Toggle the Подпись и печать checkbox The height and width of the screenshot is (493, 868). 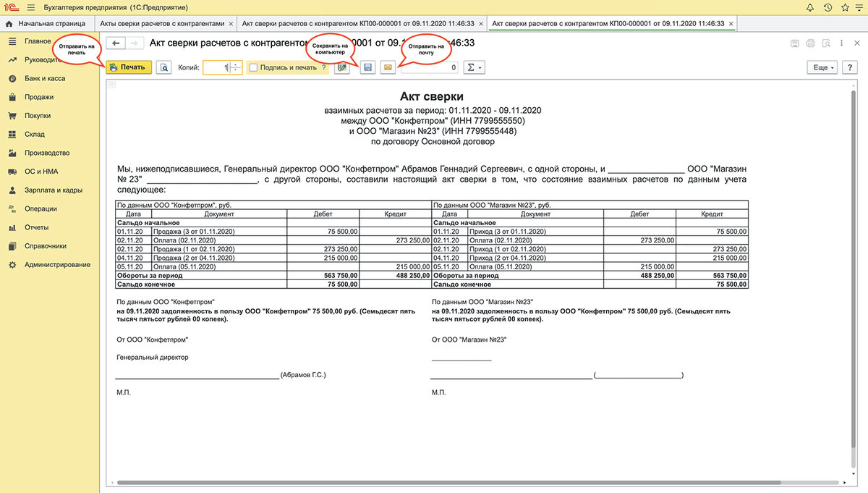(x=252, y=67)
